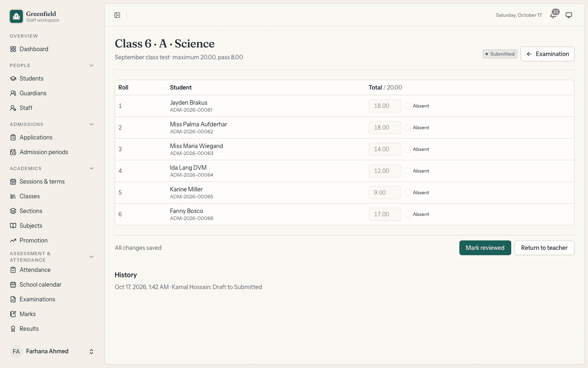The image size is (588, 368).
Task: Open Applications in sidebar
Action: [52, 137]
